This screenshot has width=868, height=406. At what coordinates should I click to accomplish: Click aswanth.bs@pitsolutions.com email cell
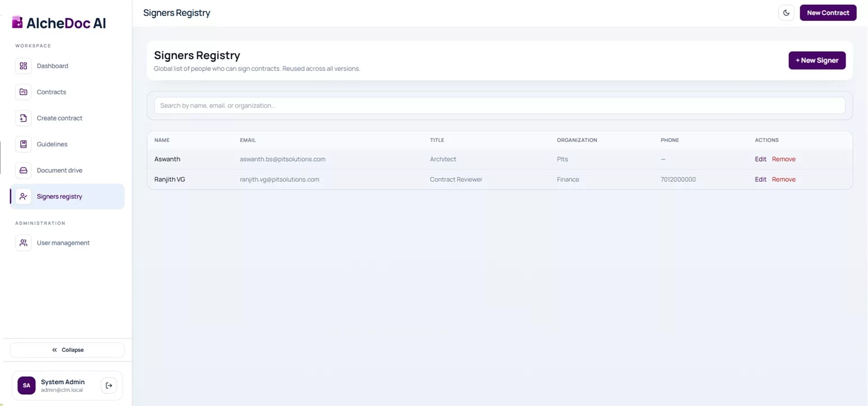(x=283, y=159)
